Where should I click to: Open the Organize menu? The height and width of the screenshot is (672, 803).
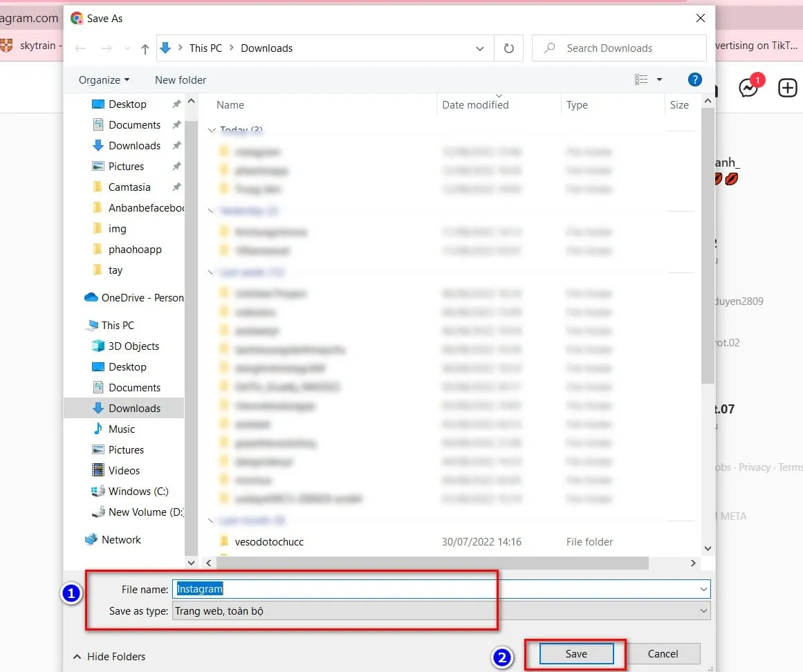102,80
